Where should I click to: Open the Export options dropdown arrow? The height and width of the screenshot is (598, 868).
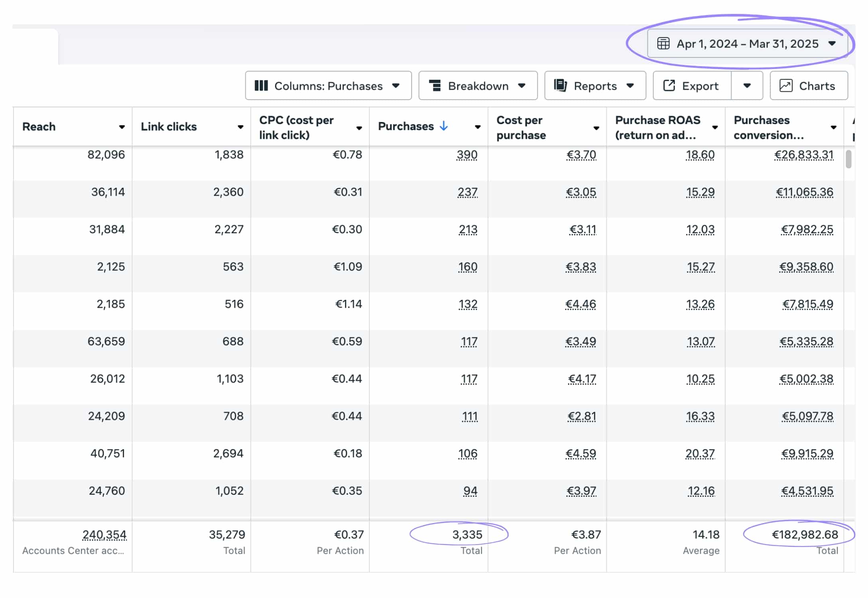pyautogui.click(x=747, y=86)
